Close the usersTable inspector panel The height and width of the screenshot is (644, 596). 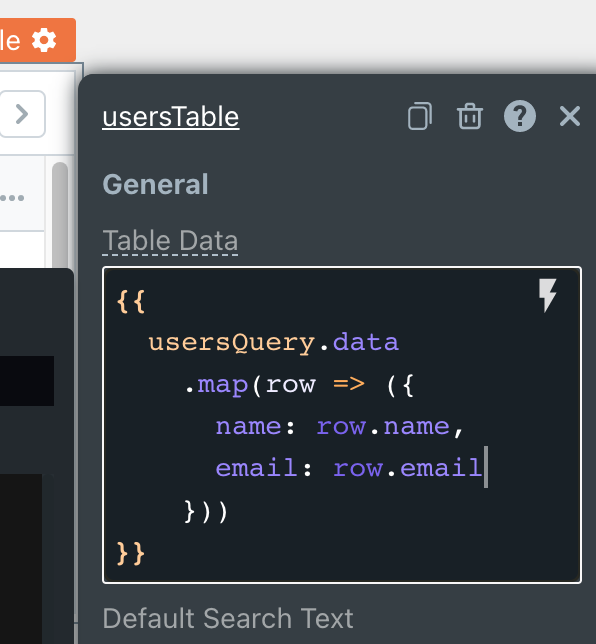click(570, 116)
